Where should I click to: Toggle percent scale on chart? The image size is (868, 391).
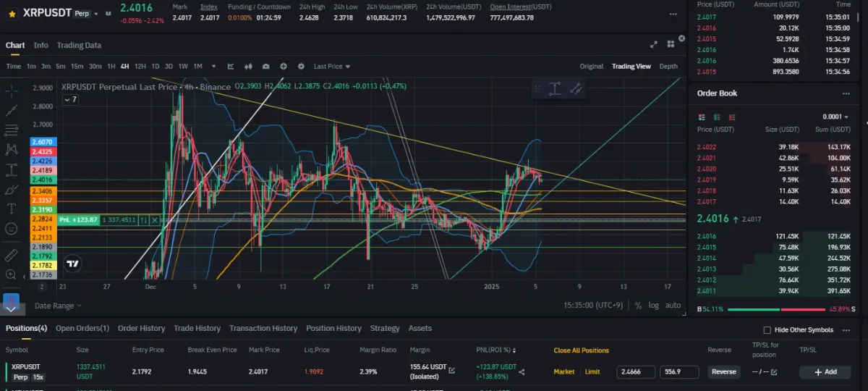638,306
